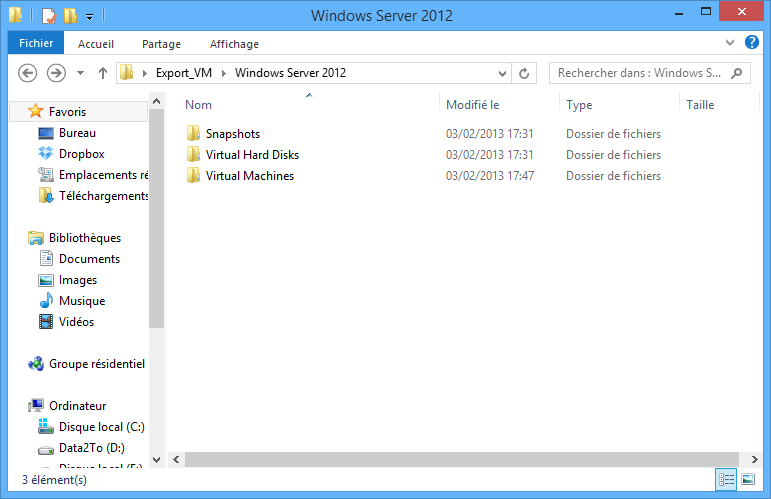Screen dimensions: 771x499
Task: Open Disque local (C:) drive
Action: 101,427
